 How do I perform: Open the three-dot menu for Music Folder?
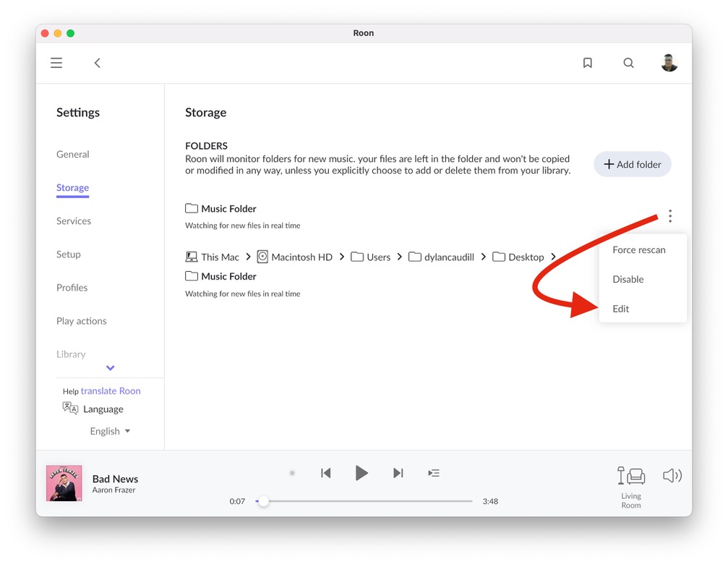pyautogui.click(x=669, y=216)
